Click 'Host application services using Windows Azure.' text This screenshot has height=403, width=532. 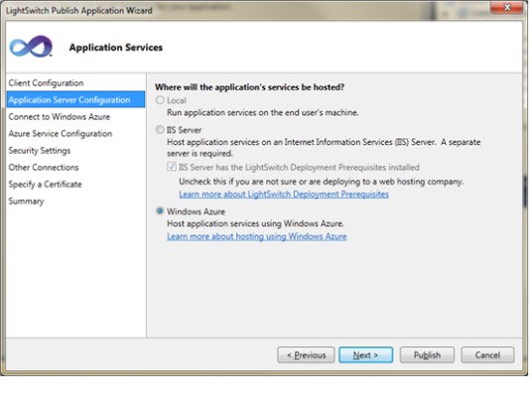tap(255, 223)
